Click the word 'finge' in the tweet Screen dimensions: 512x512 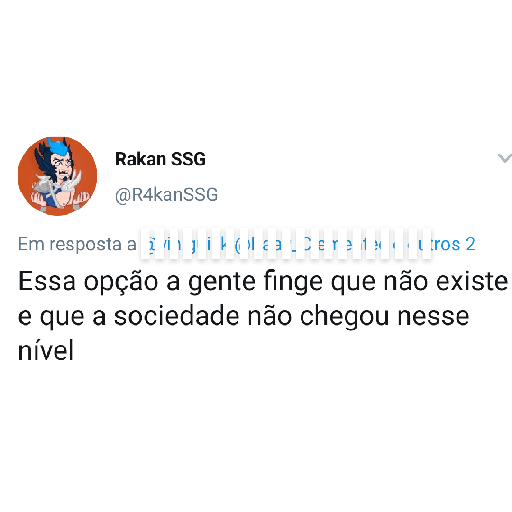[293, 282]
